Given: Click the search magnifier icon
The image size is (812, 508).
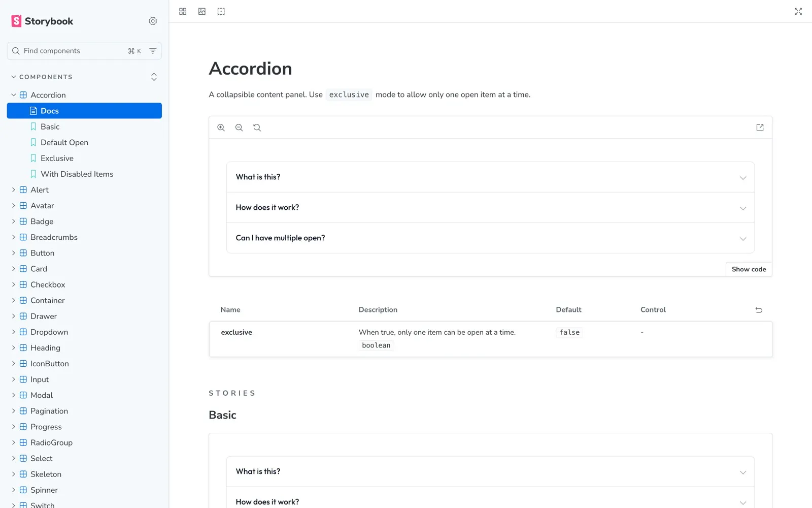Looking at the screenshot, I should coord(16,51).
